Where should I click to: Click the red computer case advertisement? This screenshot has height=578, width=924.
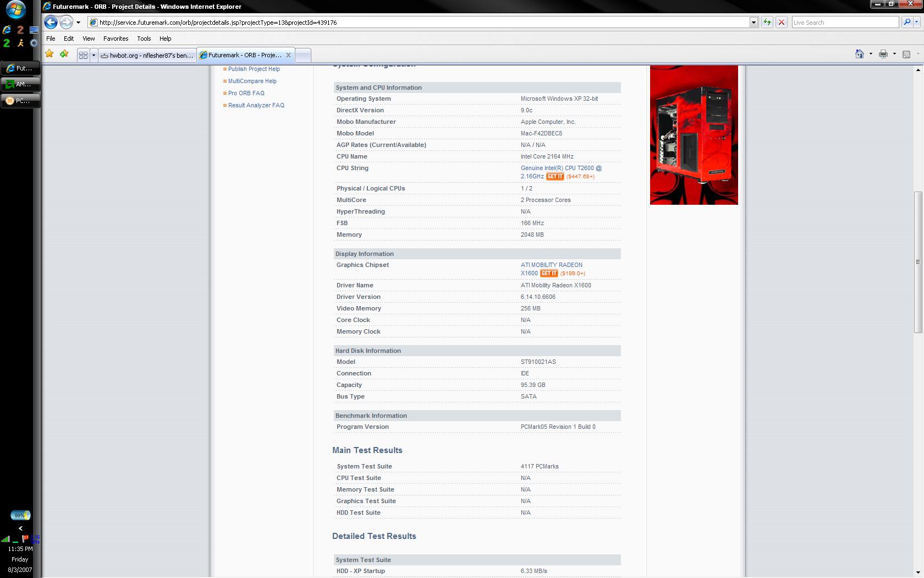(694, 135)
